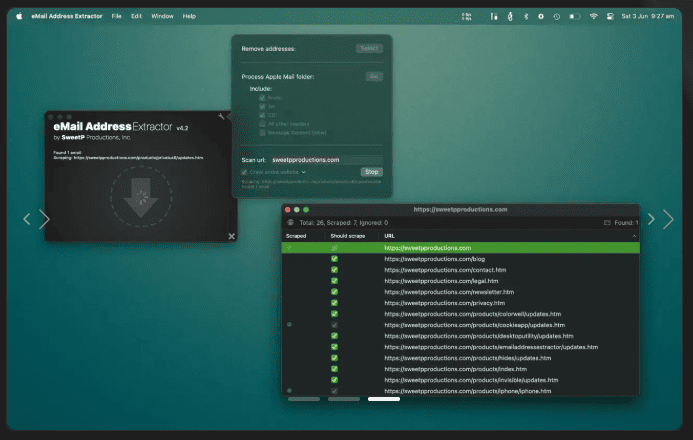Toggle Should scrape for colorwell/updates.htm
Viewport: 693px width, 440px height.
[335, 314]
